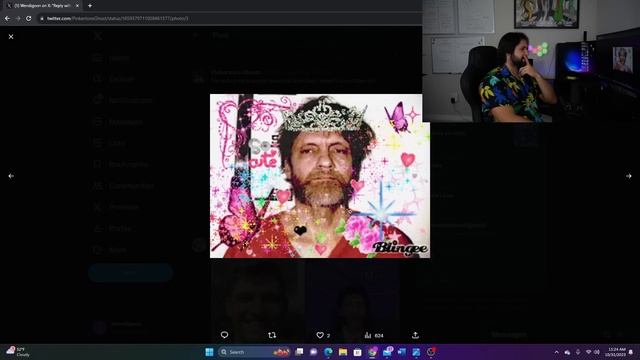
Task: Open the volume speaker tray icon
Action: tap(597, 352)
